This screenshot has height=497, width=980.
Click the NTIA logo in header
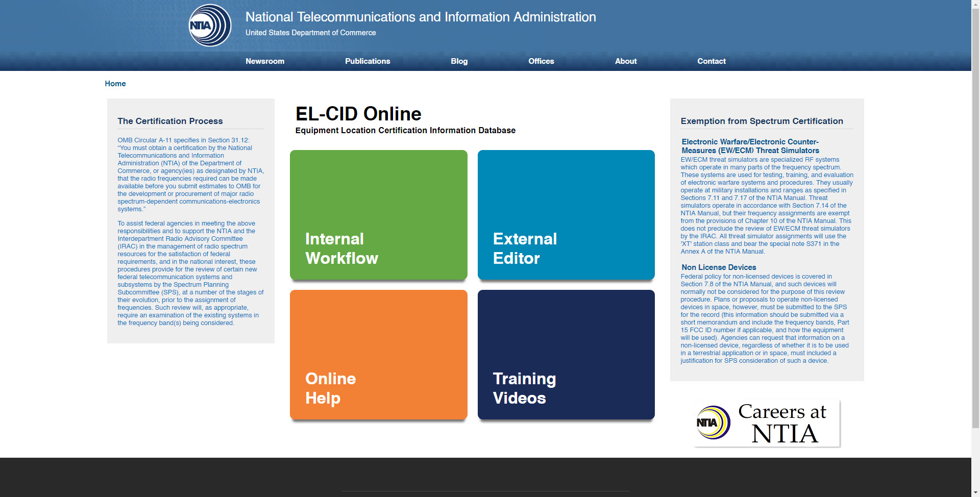click(x=210, y=26)
